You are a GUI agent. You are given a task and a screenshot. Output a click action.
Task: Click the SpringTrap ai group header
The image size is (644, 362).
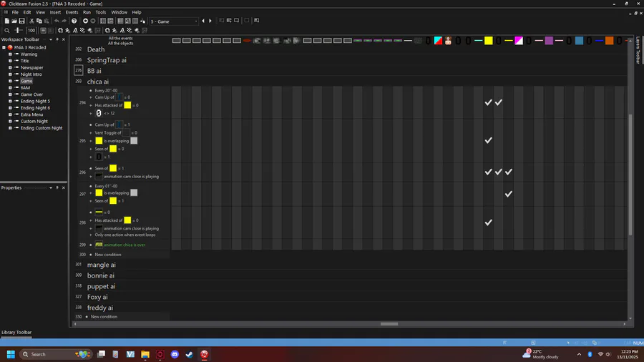[x=107, y=60]
